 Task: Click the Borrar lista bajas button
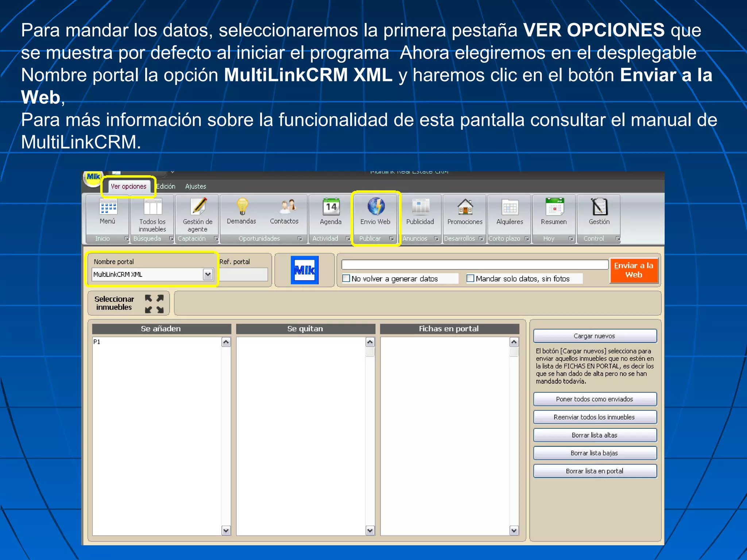coord(595,453)
